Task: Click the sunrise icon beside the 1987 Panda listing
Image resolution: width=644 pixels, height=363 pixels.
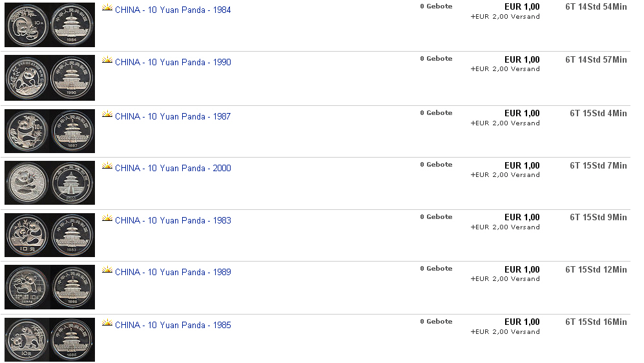Action: pyautogui.click(x=107, y=114)
